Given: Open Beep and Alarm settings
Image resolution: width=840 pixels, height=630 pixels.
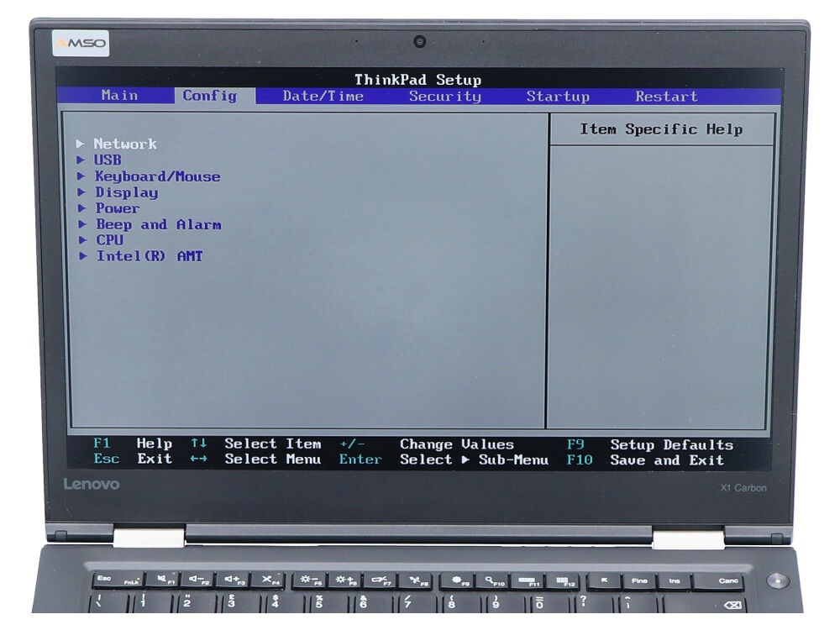Looking at the screenshot, I should pyautogui.click(x=158, y=224).
